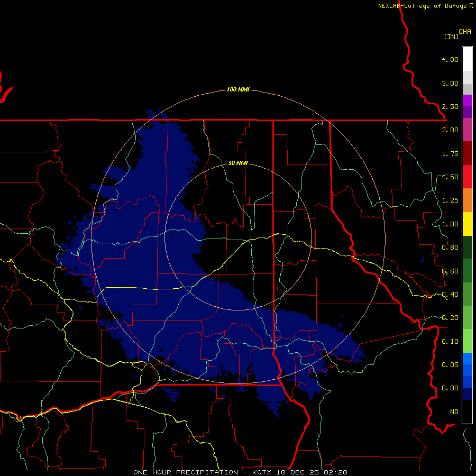Click the NEXLAB-College of DuPage credit text
The width and height of the screenshot is (476, 476).
425,6
